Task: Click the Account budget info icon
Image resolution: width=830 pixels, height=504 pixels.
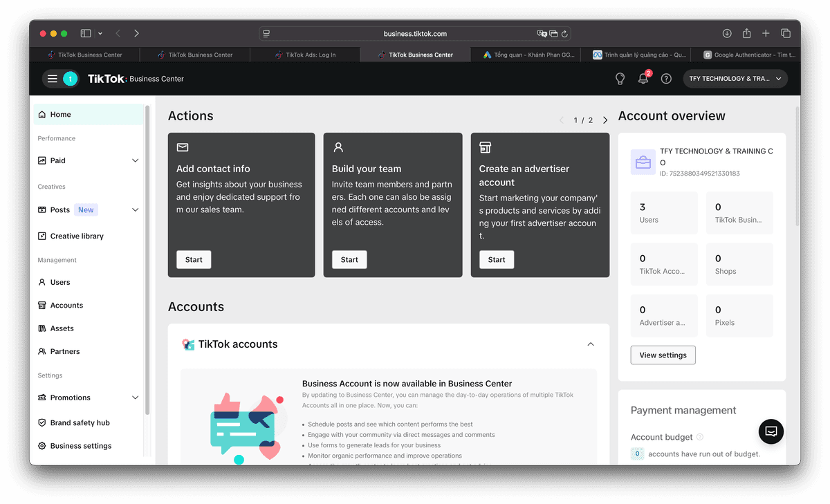Action: point(700,437)
